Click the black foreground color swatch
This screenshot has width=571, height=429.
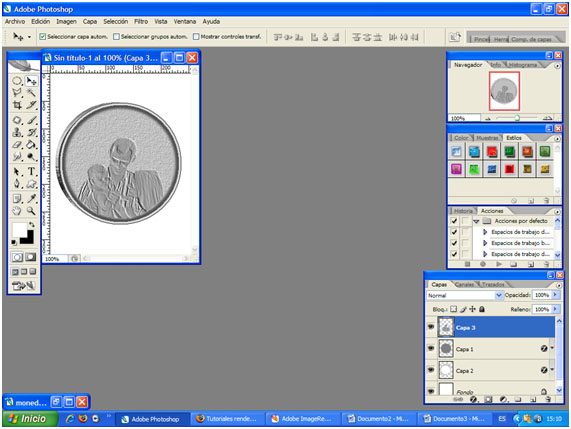pos(27,237)
